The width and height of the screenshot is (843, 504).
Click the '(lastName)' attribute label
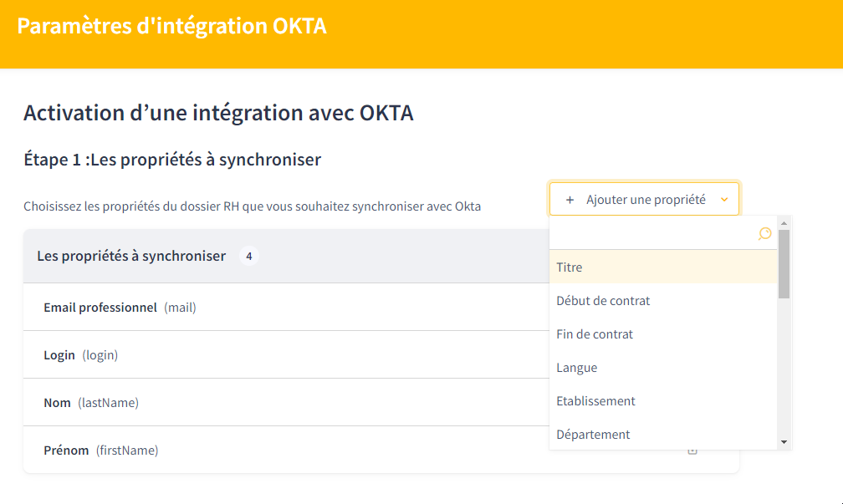coord(108,403)
